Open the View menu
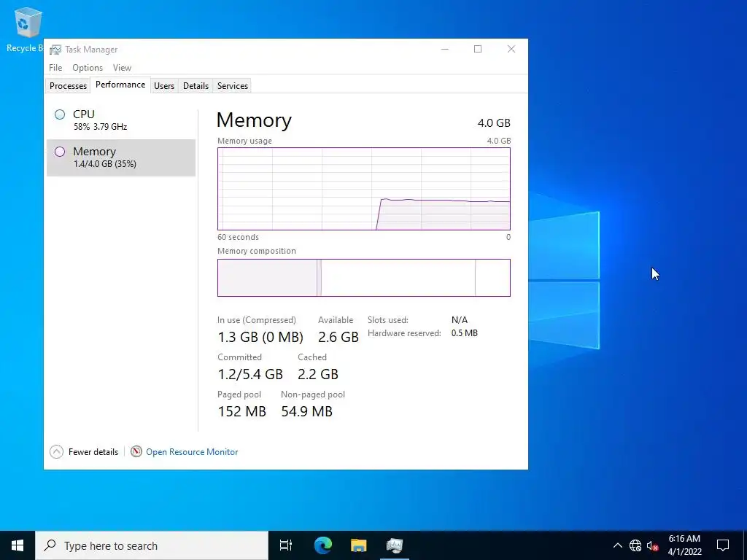Screen dimensions: 747x560 point(122,68)
